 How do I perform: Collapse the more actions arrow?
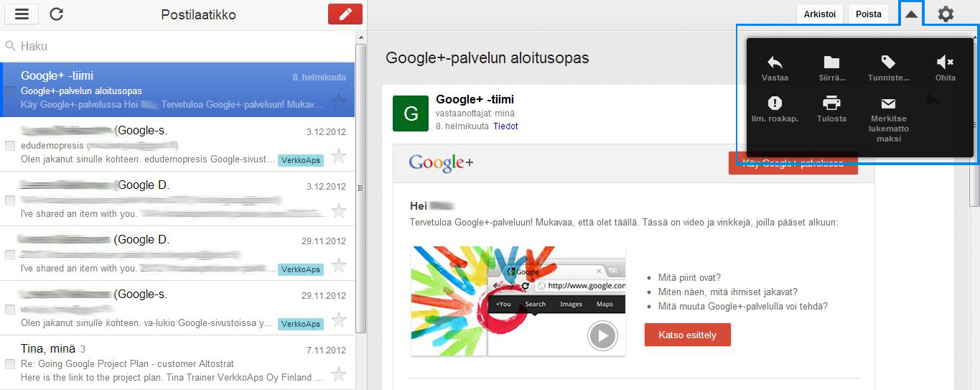(911, 14)
